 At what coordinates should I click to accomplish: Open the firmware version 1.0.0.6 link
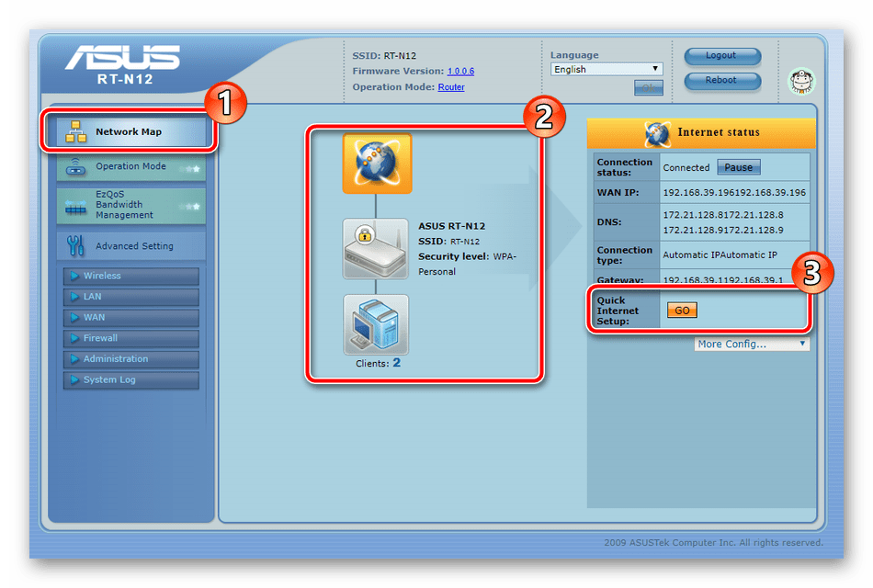coord(460,72)
